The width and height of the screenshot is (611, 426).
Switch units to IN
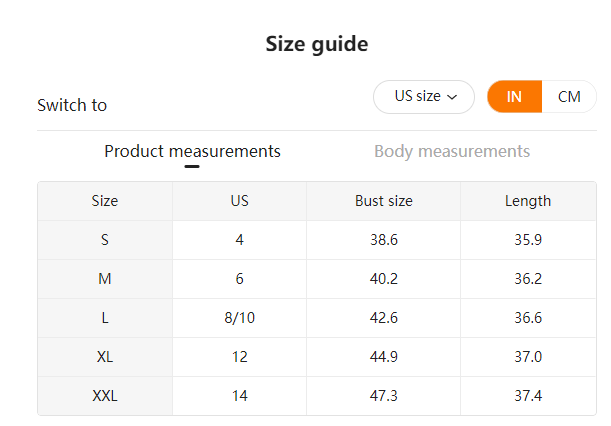click(514, 97)
